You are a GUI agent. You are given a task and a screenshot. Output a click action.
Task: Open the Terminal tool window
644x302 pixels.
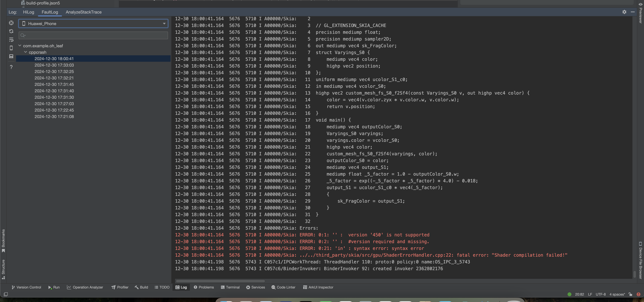(x=230, y=287)
